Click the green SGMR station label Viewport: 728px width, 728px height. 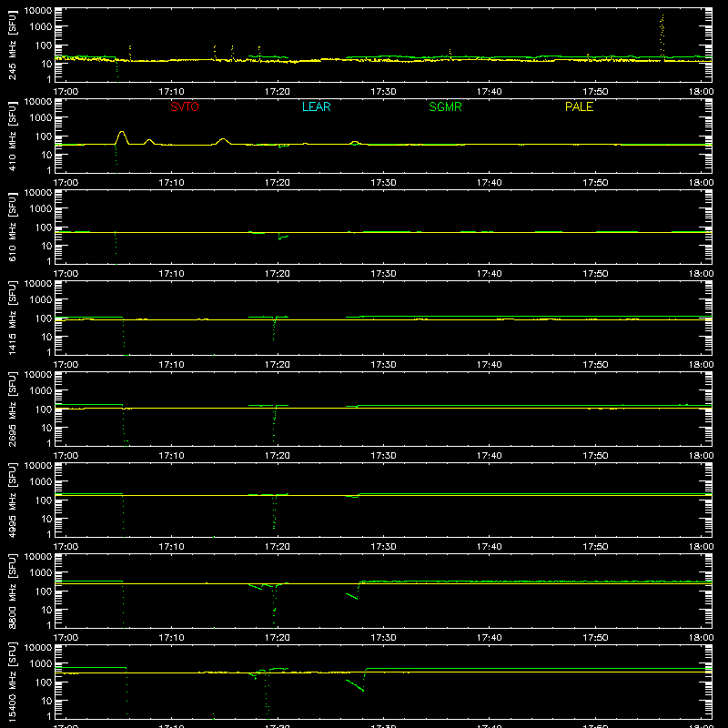[445, 106]
